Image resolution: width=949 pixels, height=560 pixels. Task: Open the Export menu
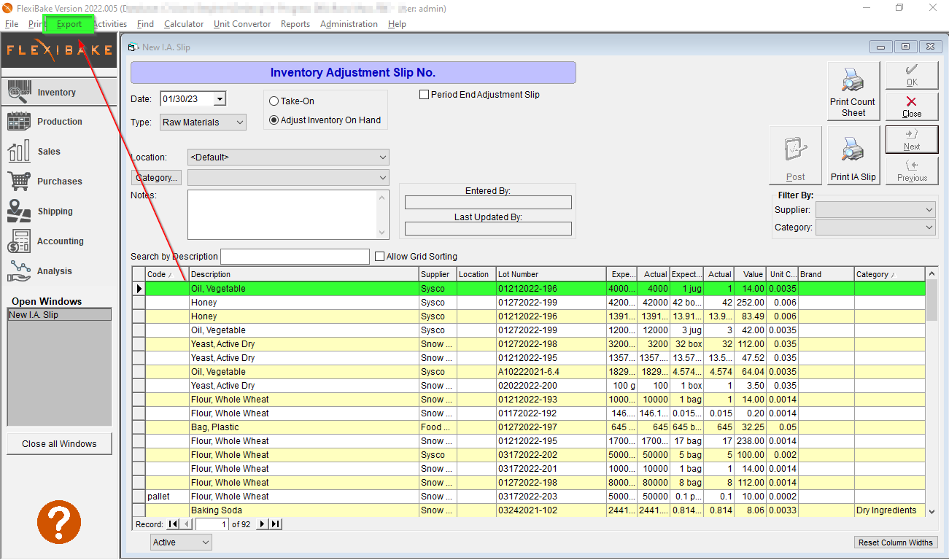[69, 24]
